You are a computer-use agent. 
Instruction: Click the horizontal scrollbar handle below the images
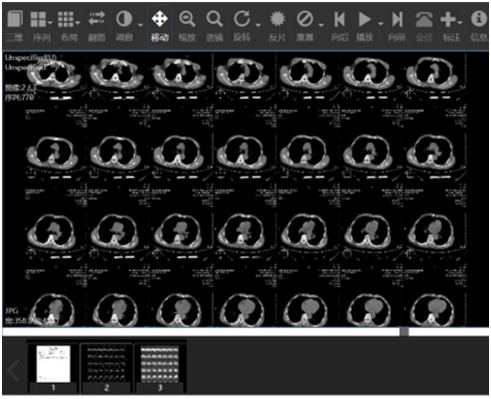(x=404, y=332)
